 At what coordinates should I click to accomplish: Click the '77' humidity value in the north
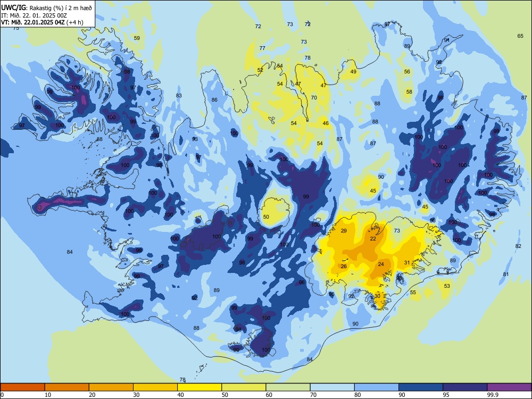click(x=262, y=48)
